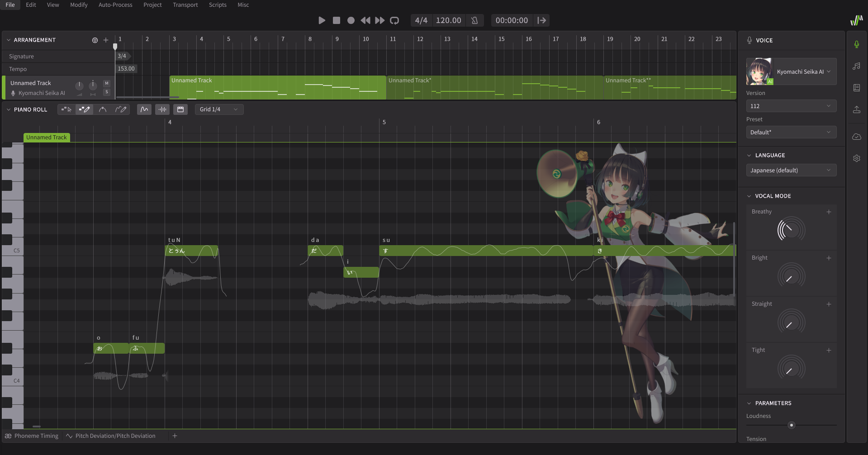Toggle the metronome icon
868x455 pixels.
(474, 20)
